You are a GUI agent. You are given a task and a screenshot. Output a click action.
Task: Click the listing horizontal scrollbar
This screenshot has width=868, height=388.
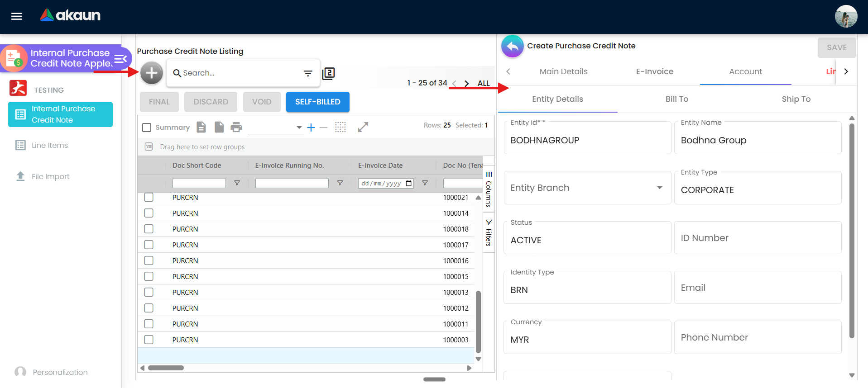166,368
